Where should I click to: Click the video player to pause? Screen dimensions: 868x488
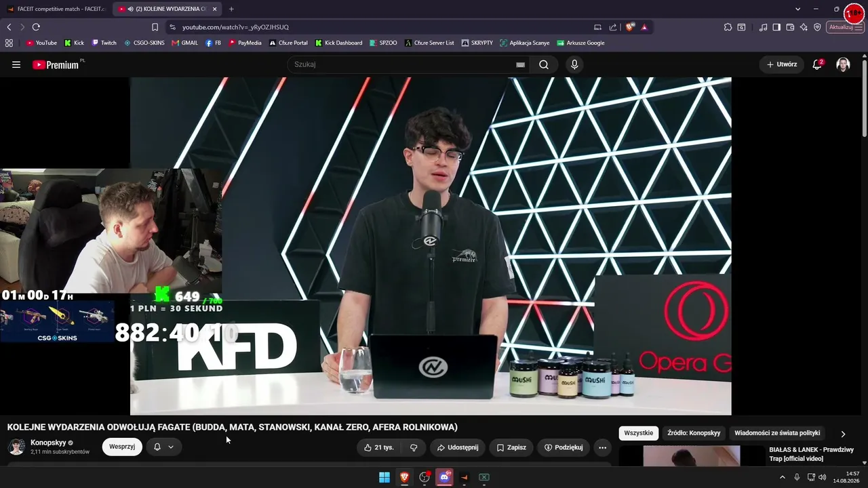(x=431, y=246)
